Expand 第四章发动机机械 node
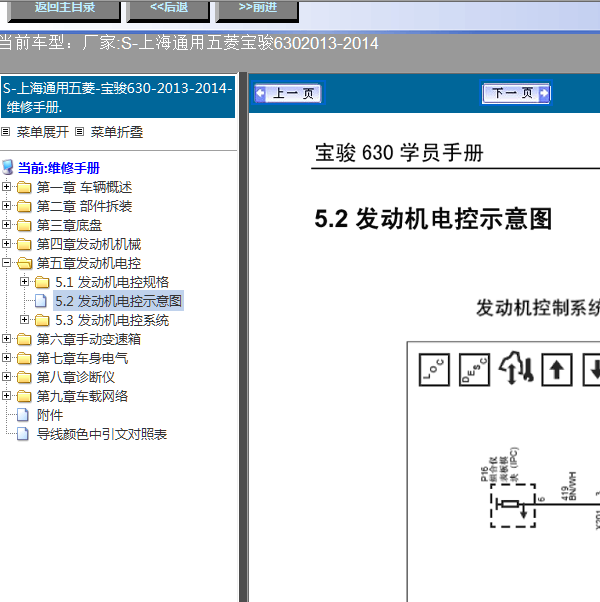The image size is (600, 602). (x=6, y=243)
